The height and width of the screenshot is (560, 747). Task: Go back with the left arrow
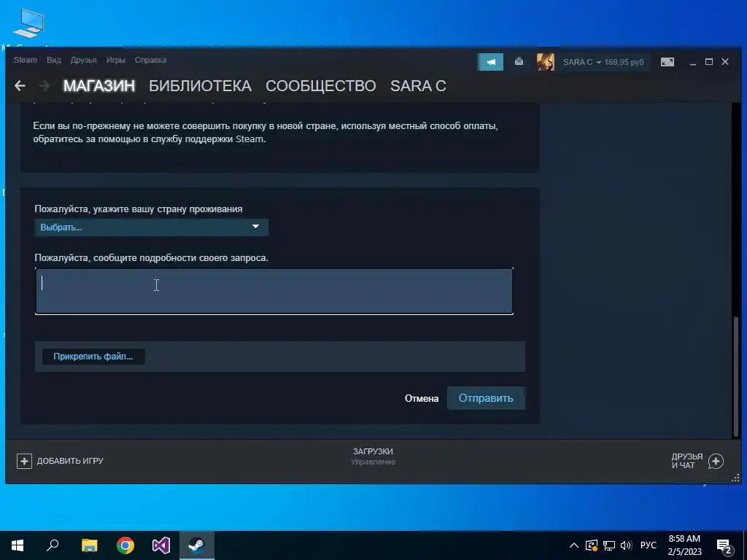tap(20, 86)
